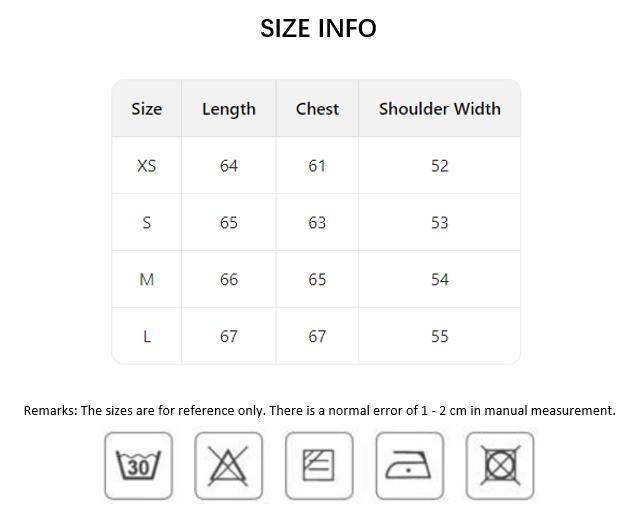Click the S chest value 63
This screenshot has height=517, width=635.
point(317,223)
